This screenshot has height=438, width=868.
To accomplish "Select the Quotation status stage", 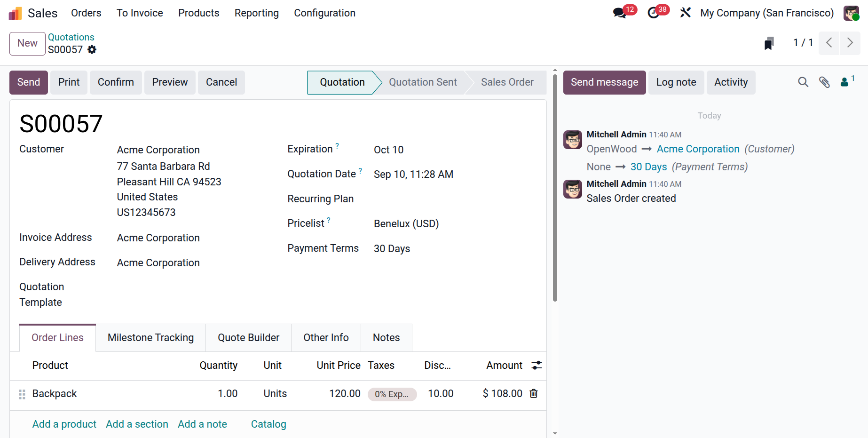I will [x=342, y=82].
